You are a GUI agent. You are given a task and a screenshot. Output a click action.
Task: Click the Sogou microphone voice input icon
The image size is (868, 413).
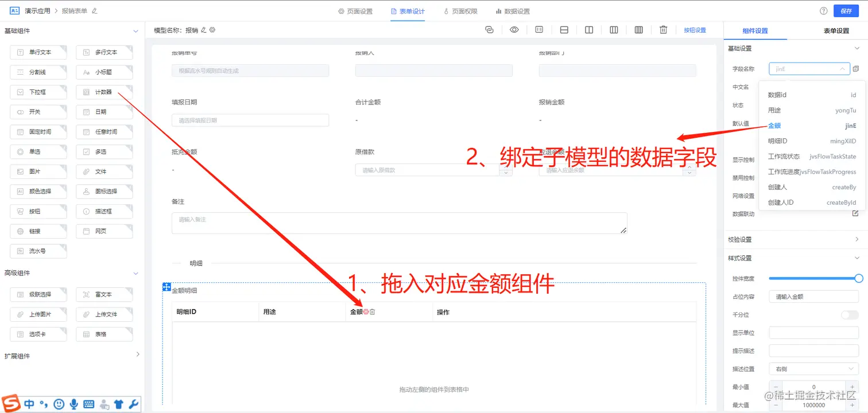tap(73, 404)
